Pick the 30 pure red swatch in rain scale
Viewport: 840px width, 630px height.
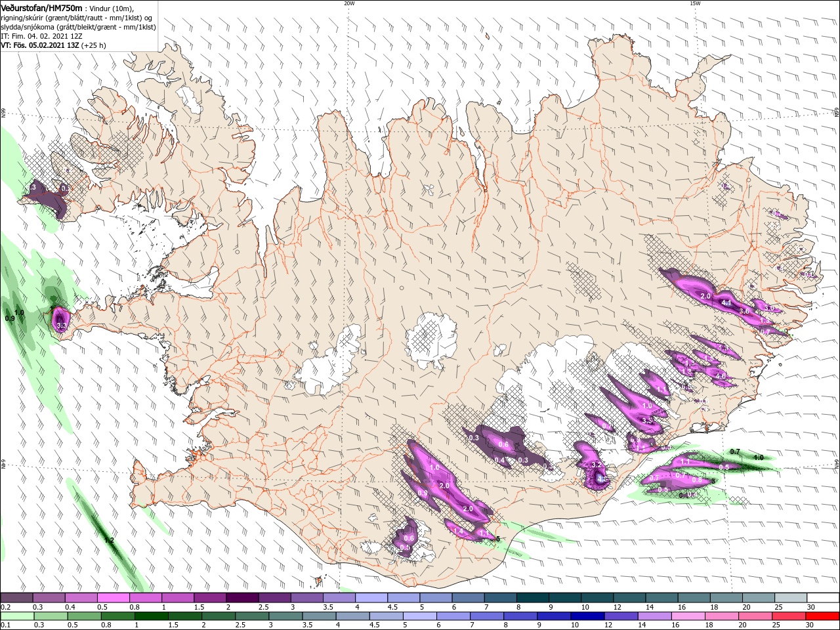tap(824, 616)
